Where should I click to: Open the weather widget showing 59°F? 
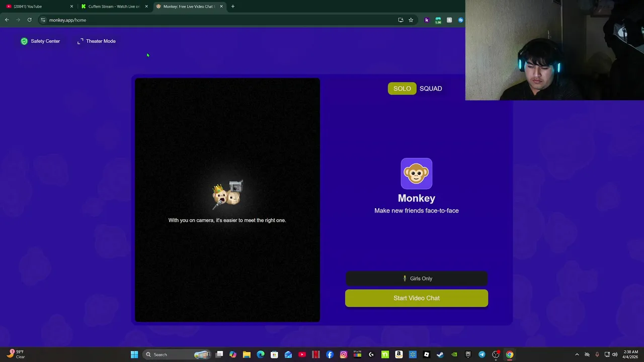tap(15, 354)
